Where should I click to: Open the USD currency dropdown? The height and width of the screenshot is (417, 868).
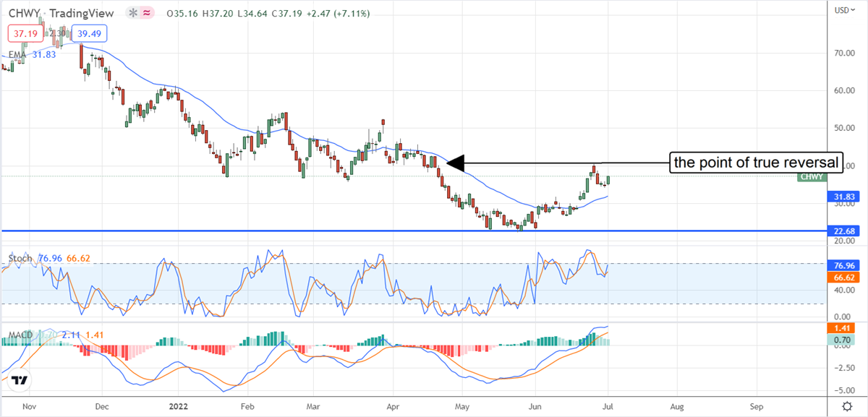point(842,10)
